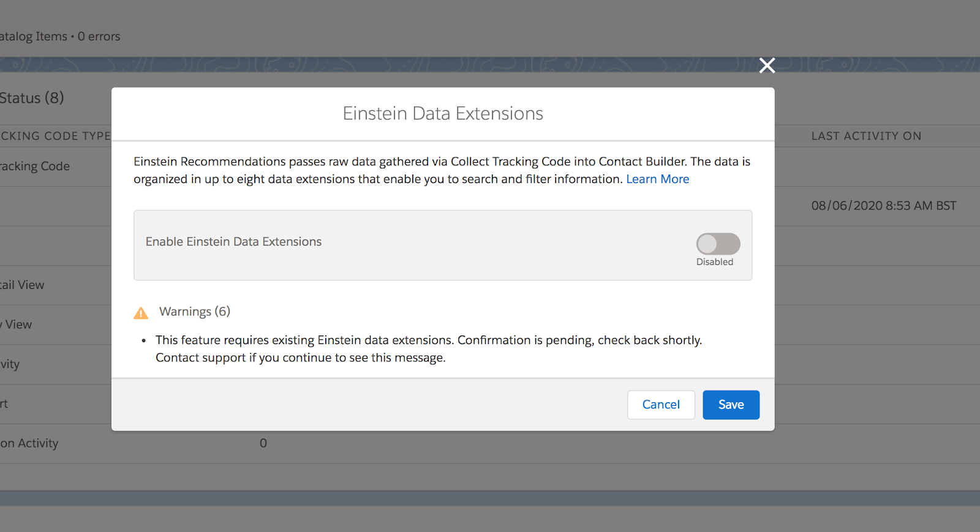Click the orange warning triangle icon
The height and width of the screenshot is (532, 980).
141,313
